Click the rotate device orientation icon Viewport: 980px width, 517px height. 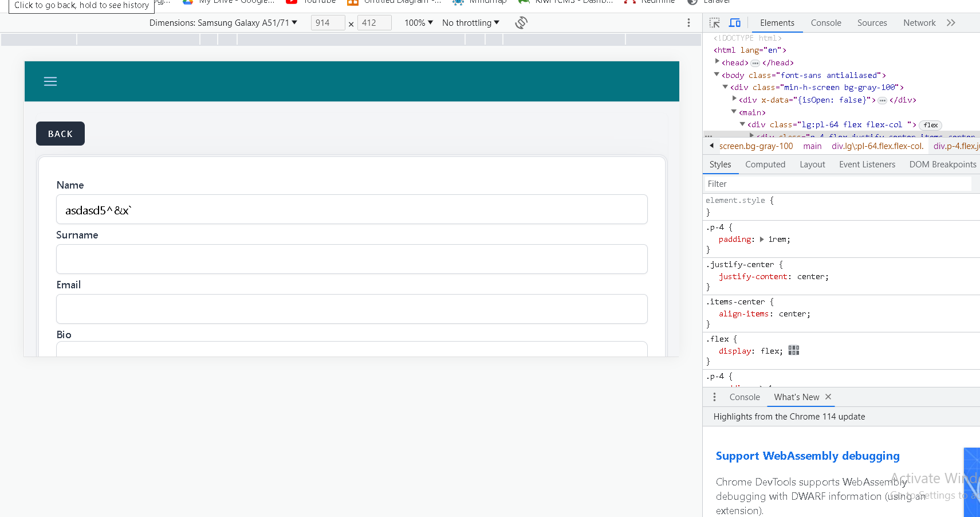[521, 23]
